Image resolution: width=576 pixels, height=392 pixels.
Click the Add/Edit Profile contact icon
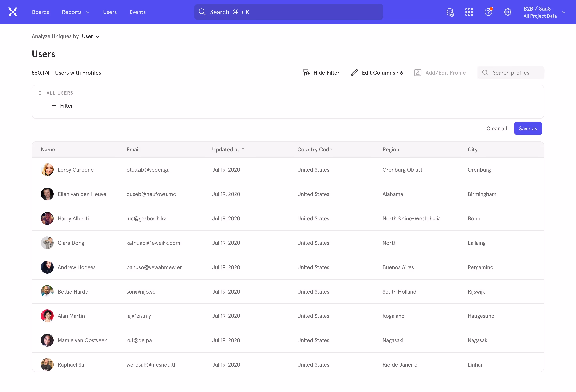coord(418,72)
